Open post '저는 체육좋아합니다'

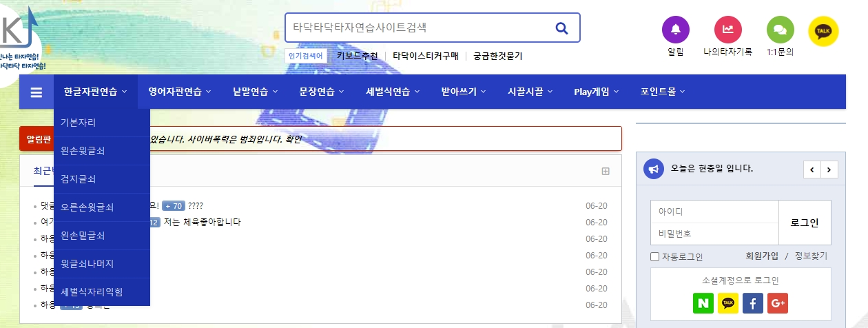pos(203,222)
